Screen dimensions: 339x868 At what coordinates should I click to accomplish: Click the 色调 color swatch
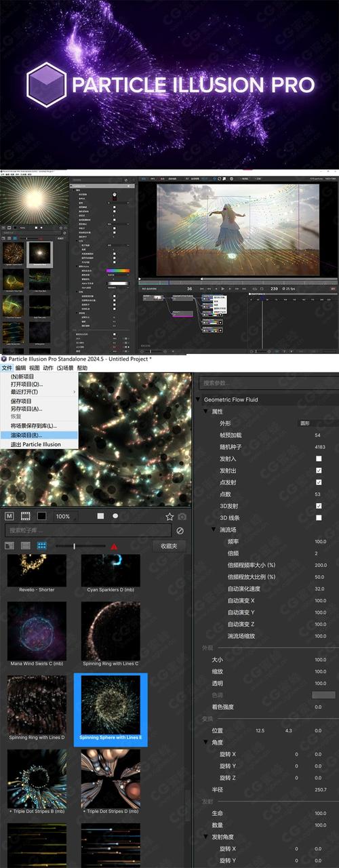[x=324, y=695]
